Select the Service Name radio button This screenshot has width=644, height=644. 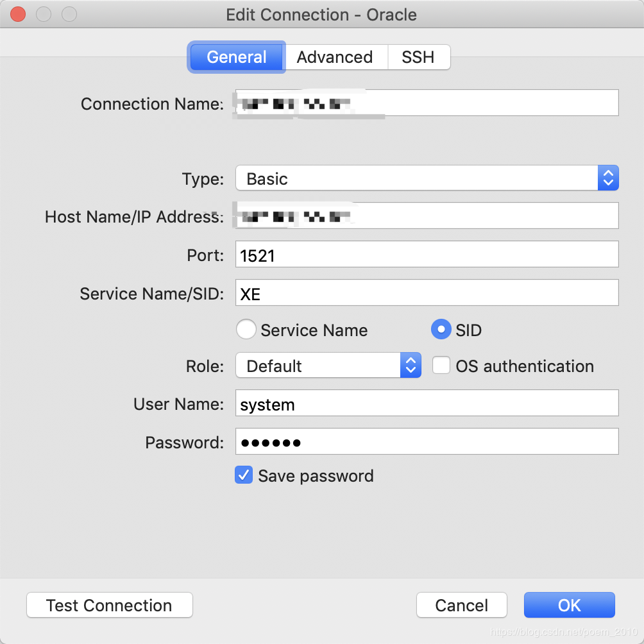pyautogui.click(x=246, y=330)
